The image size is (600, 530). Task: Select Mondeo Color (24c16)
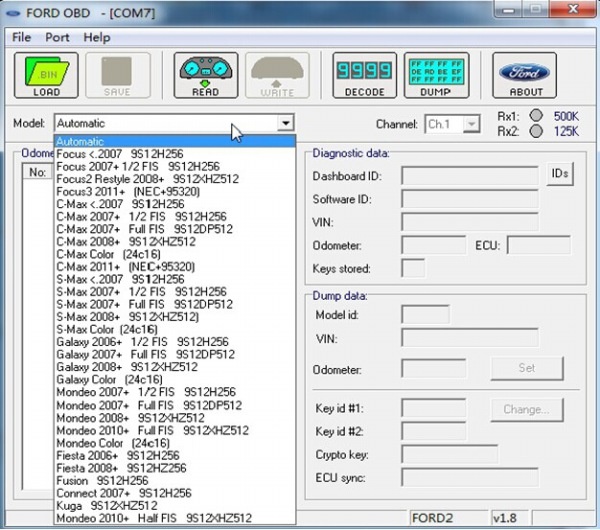pyautogui.click(x=175, y=443)
